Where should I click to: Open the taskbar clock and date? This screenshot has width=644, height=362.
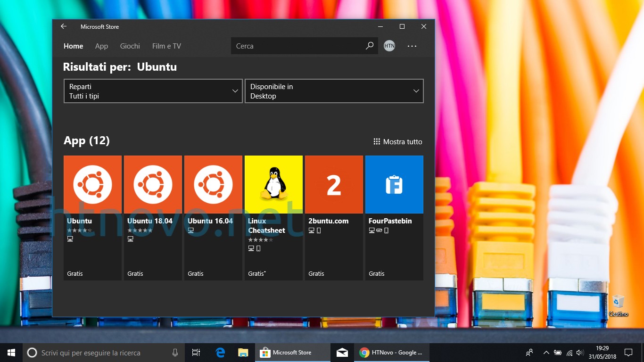(602, 353)
